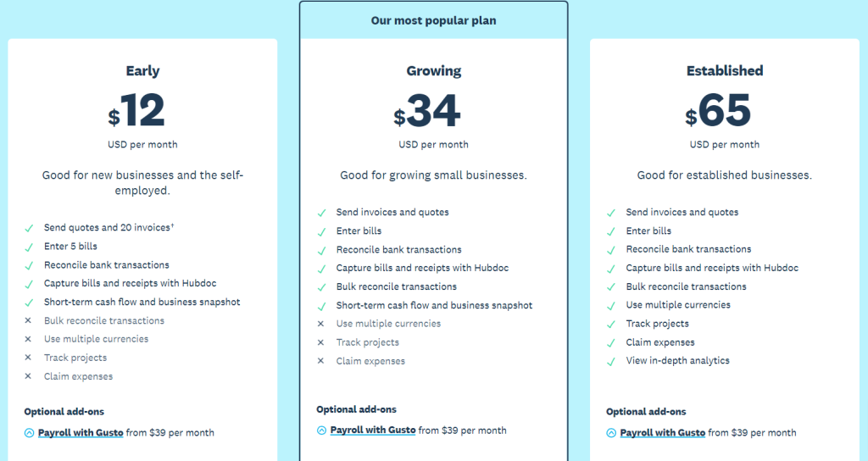Click checkmark beside Enter 5 bills
Viewport: 868px width, 461px height.
(x=29, y=247)
